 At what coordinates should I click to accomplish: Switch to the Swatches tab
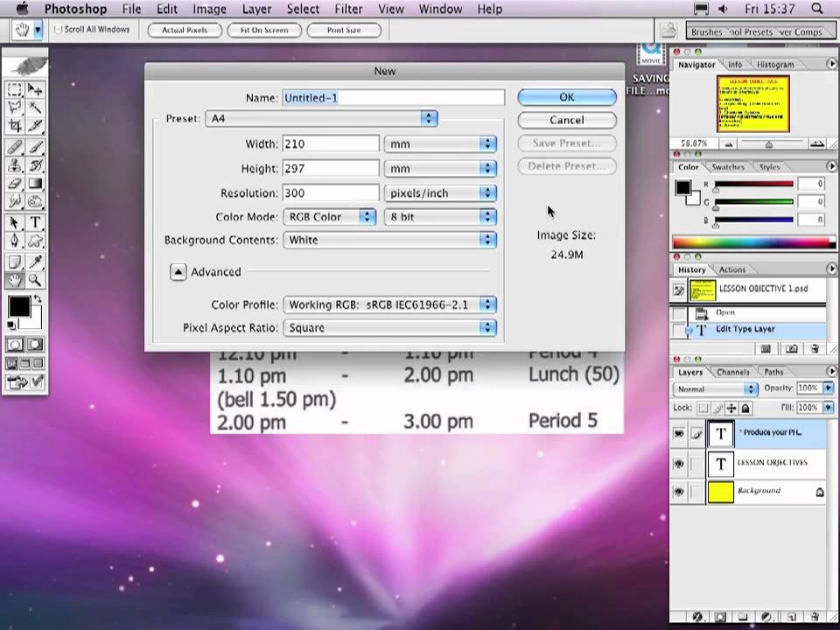(x=727, y=166)
